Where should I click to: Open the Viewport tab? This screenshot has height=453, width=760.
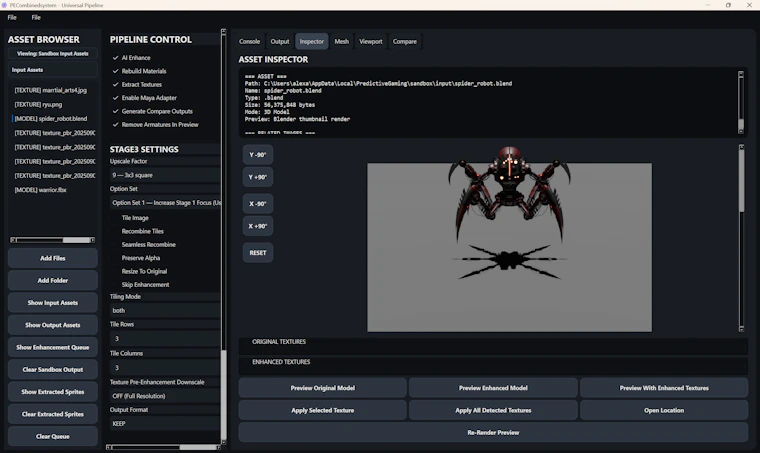coord(371,42)
